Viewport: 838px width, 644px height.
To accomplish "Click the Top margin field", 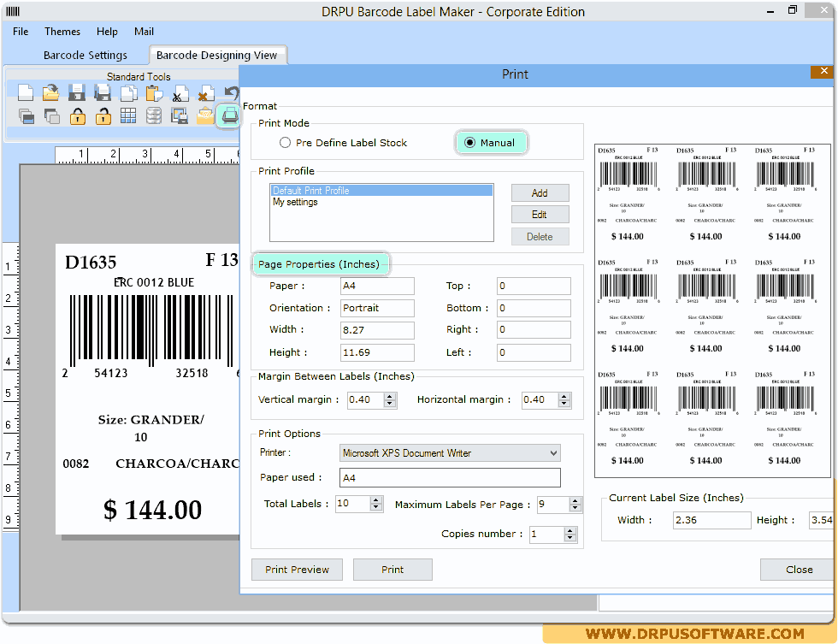I will pos(534,286).
